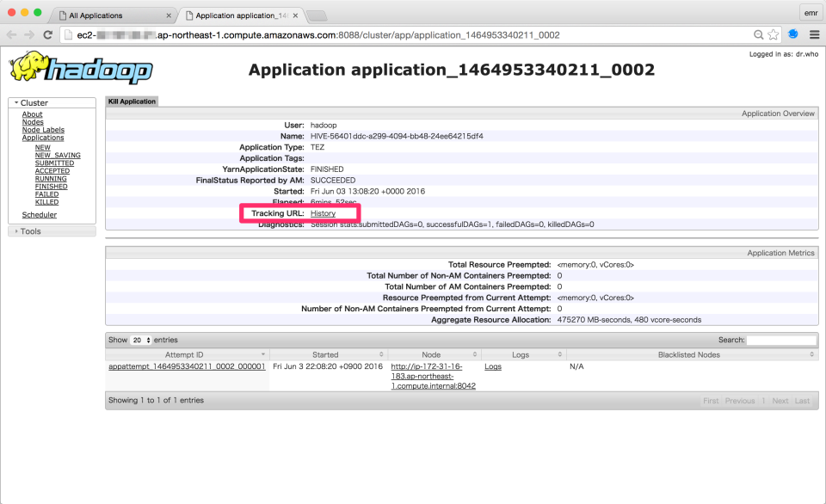
Task: Go back using the browser back arrow
Action: coord(12,34)
